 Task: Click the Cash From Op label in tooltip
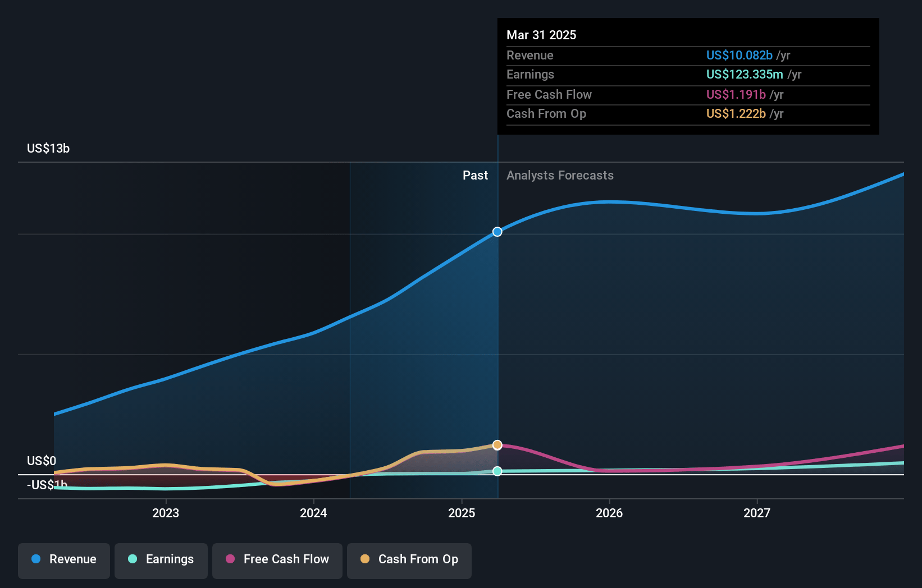(x=546, y=113)
